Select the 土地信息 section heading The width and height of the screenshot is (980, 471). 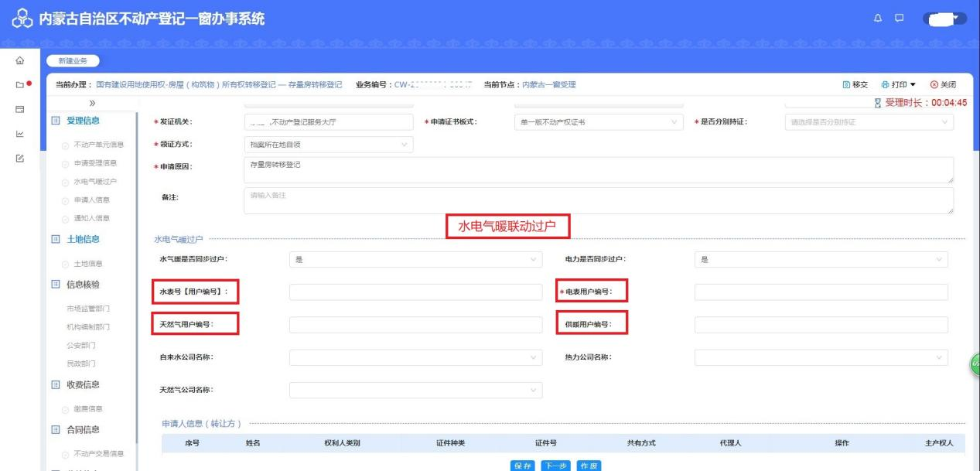pyautogui.click(x=83, y=240)
